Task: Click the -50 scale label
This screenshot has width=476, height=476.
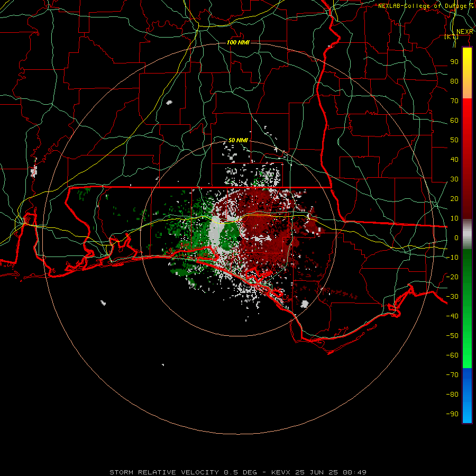Action: (x=452, y=336)
